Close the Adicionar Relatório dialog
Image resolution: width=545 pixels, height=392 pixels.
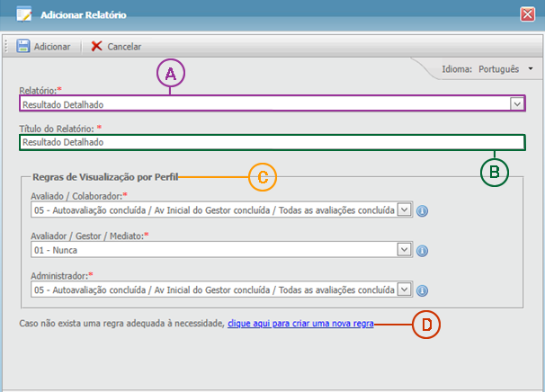tap(527, 14)
